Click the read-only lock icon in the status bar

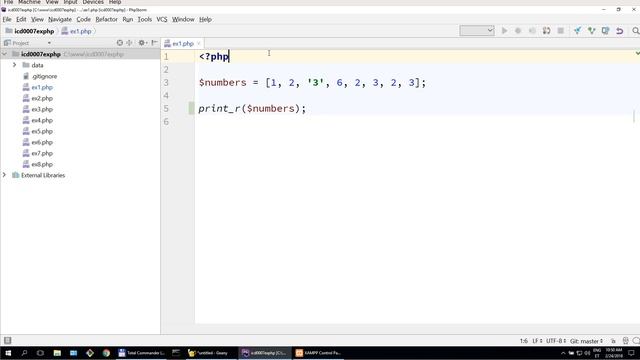tap(613, 341)
